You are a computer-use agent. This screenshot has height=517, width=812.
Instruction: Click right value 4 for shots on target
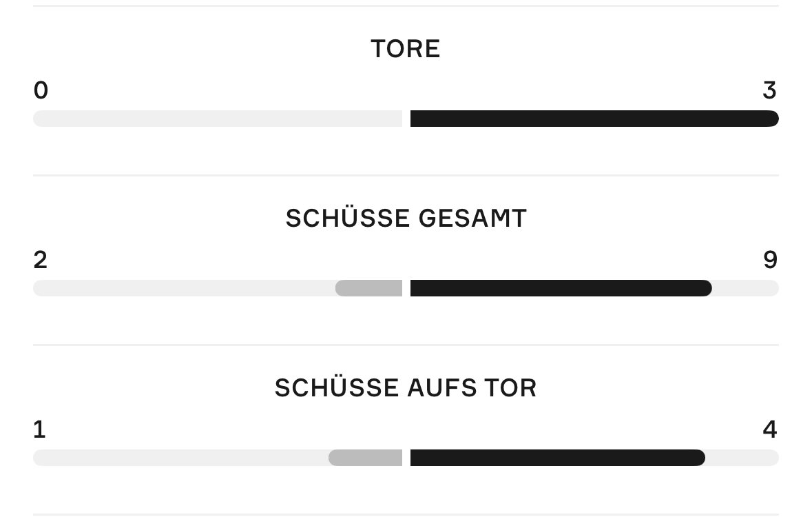(769, 429)
